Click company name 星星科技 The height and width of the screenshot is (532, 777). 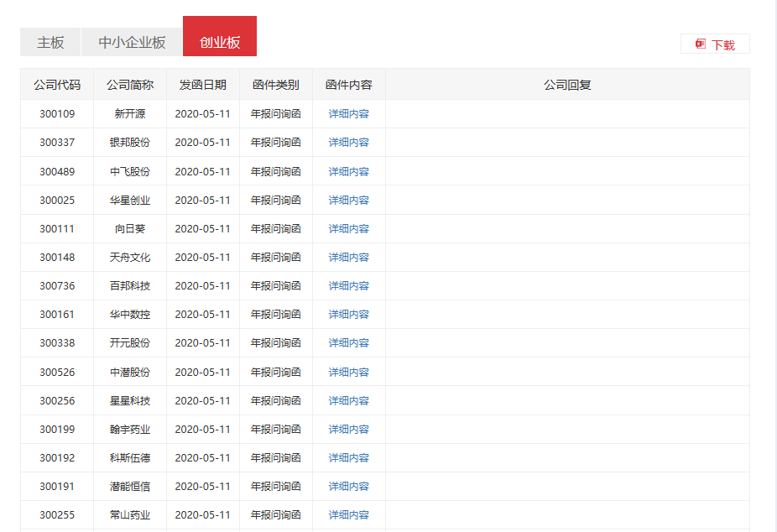[x=130, y=401]
